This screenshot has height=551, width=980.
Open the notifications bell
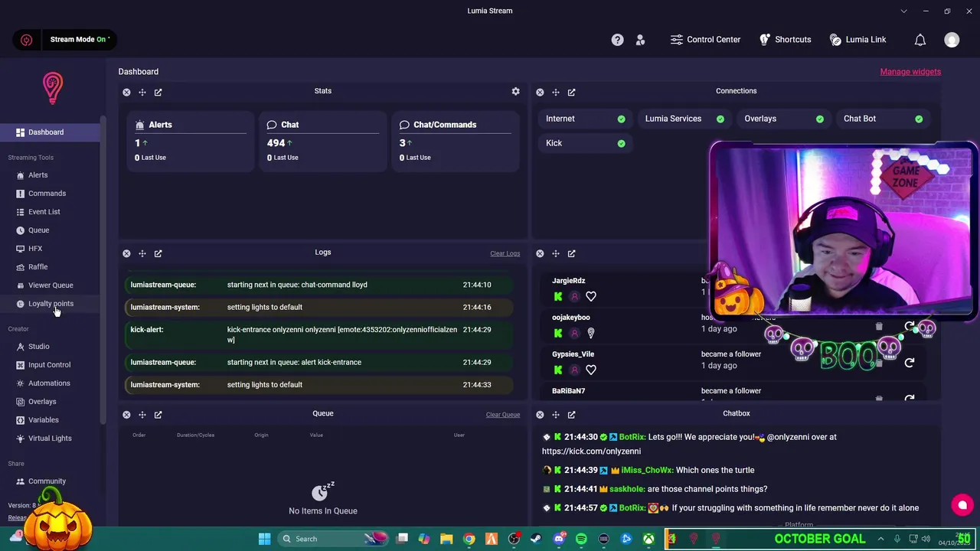(920, 40)
